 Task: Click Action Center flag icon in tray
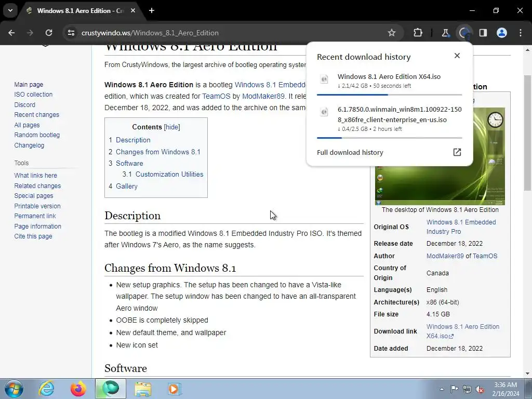(454, 389)
